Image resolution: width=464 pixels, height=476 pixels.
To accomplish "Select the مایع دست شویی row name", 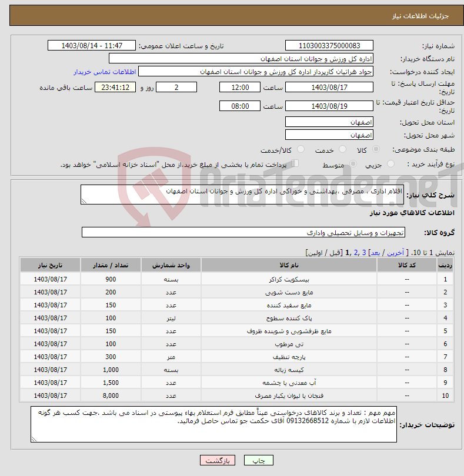I will coord(289,292).
